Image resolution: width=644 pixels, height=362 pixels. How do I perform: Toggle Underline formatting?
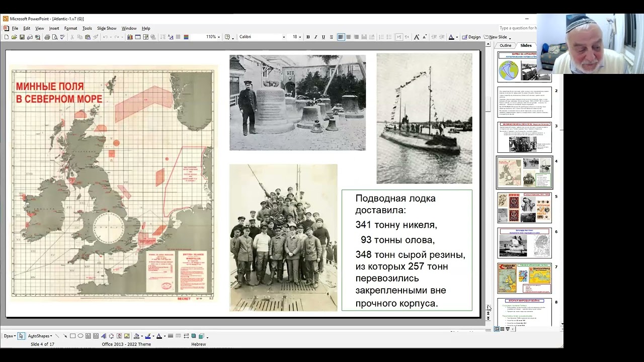coord(323,37)
